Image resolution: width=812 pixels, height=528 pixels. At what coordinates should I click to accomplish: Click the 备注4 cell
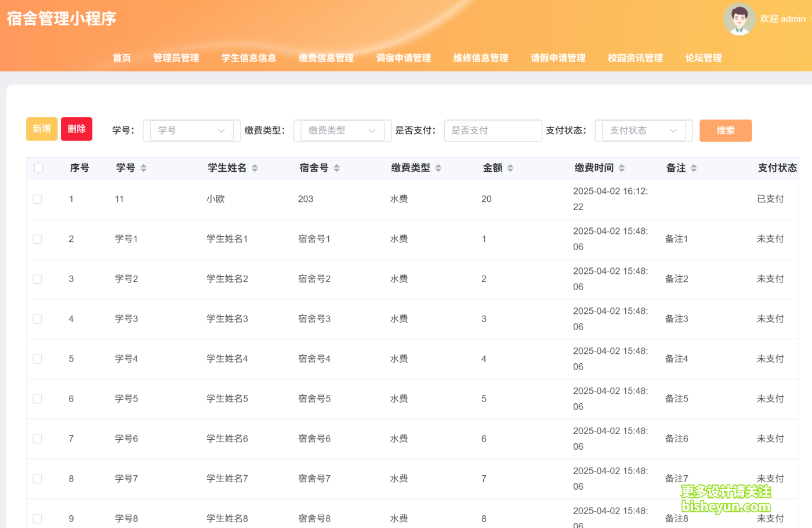pos(677,359)
